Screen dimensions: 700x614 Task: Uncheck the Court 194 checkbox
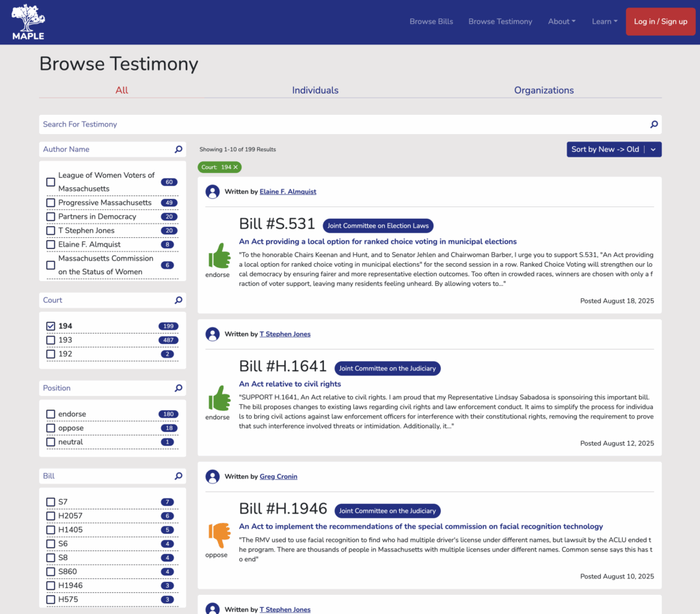tap(51, 326)
